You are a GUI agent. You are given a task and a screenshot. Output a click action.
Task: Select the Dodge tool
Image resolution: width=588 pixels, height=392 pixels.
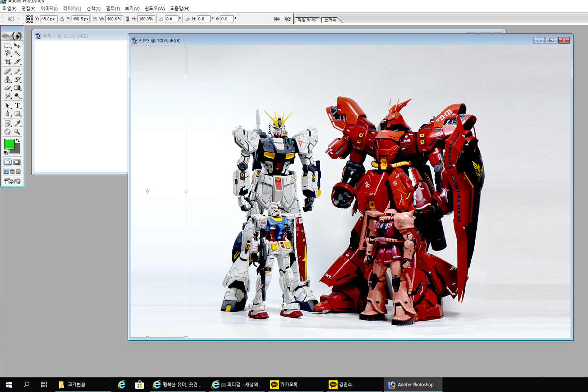tap(17, 95)
